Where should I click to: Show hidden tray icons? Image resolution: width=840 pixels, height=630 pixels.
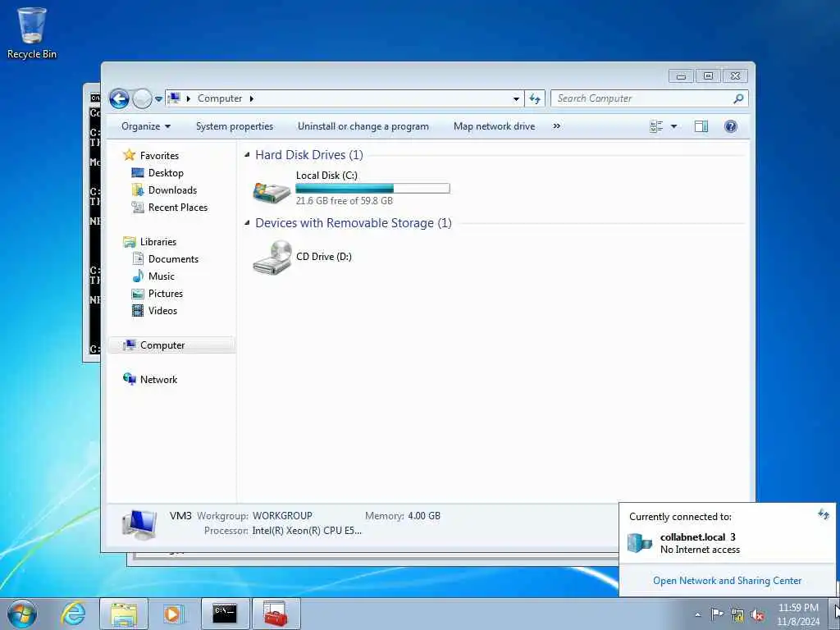[x=697, y=615]
